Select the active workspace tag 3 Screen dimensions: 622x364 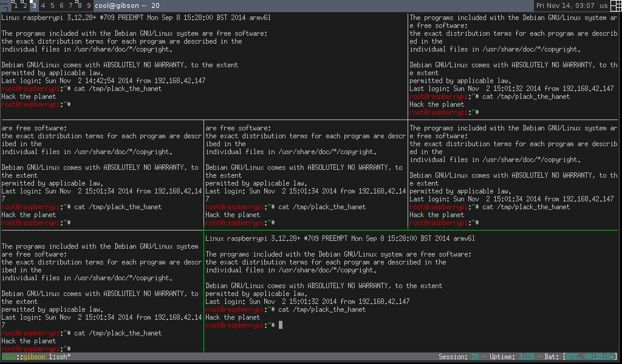[x=34, y=5]
